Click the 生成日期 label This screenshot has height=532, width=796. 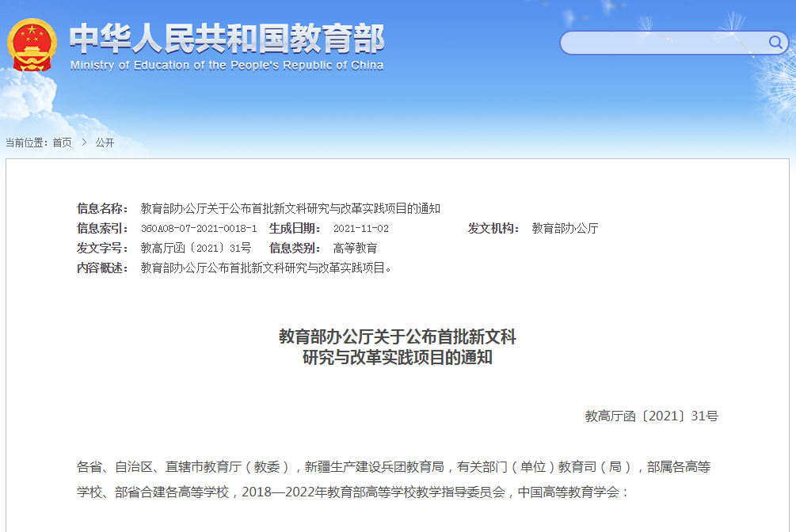295,229
